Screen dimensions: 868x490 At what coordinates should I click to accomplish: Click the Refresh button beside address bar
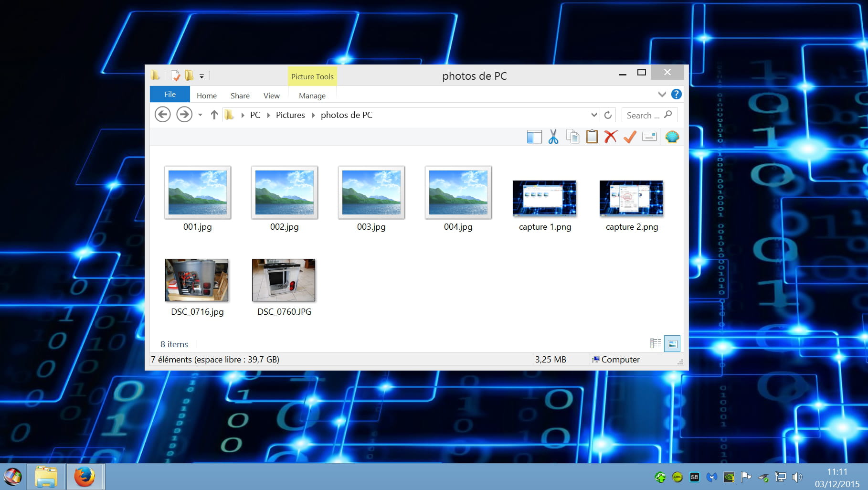pos(608,115)
